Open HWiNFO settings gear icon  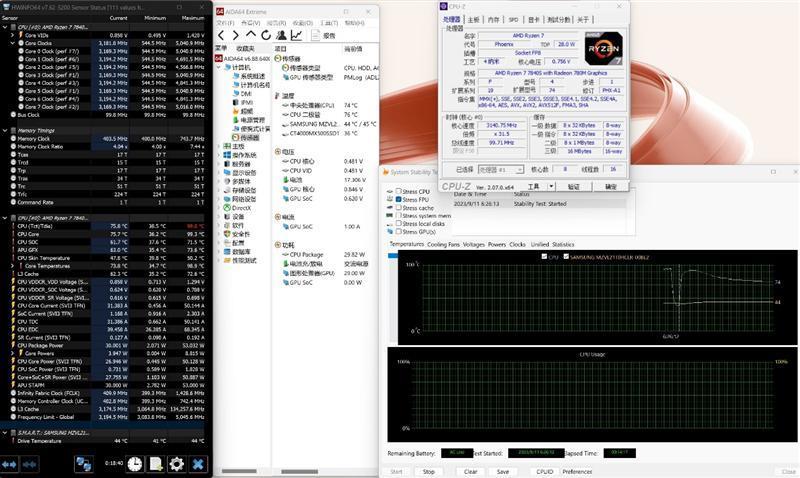pyautogui.click(x=177, y=464)
